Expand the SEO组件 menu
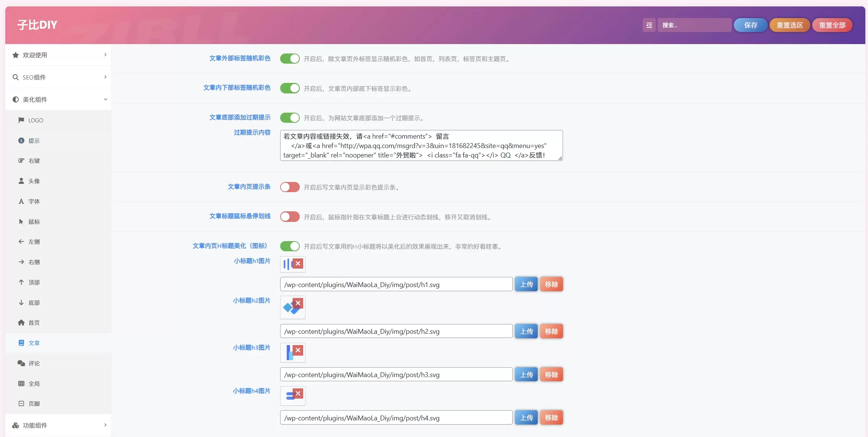The height and width of the screenshot is (437, 868). [x=58, y=77]
